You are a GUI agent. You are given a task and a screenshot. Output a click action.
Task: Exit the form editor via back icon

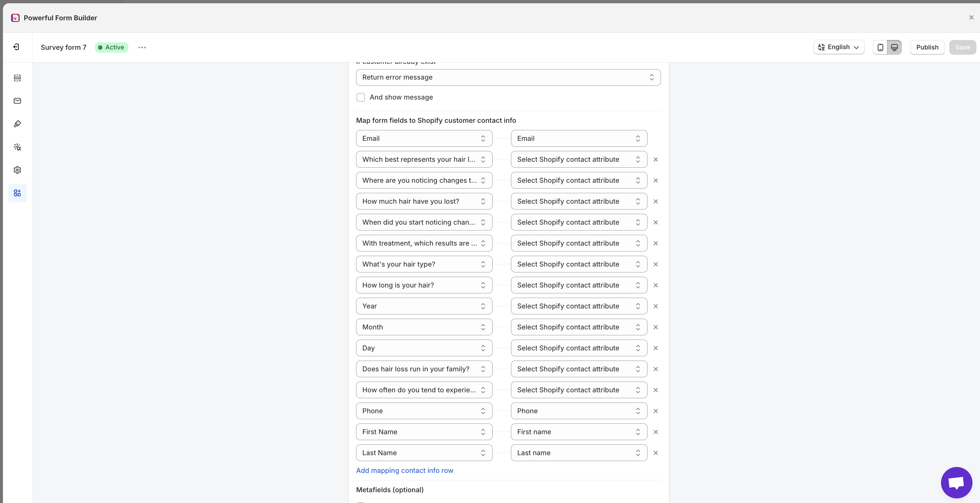[16, 47]
